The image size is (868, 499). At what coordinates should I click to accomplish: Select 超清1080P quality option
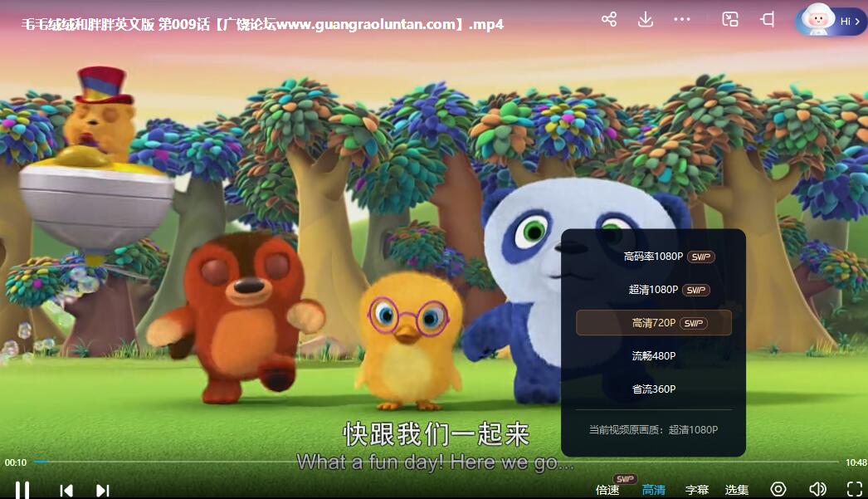click(x=653, y=290)
